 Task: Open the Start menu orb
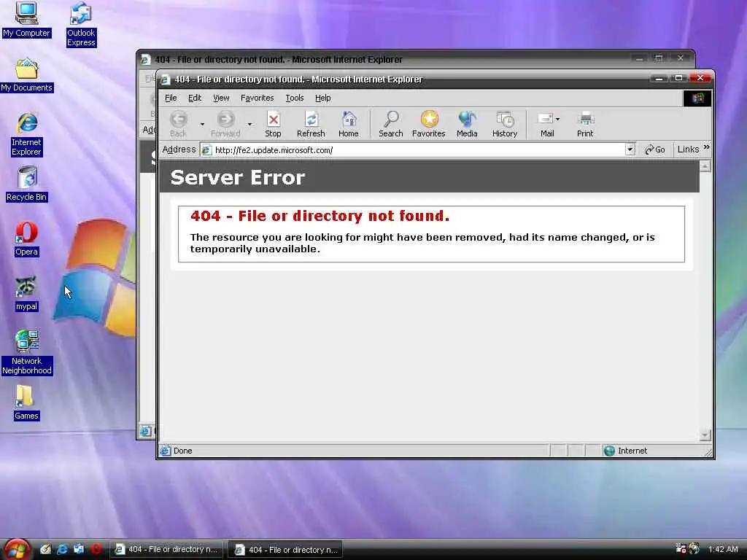coord(16,549)
